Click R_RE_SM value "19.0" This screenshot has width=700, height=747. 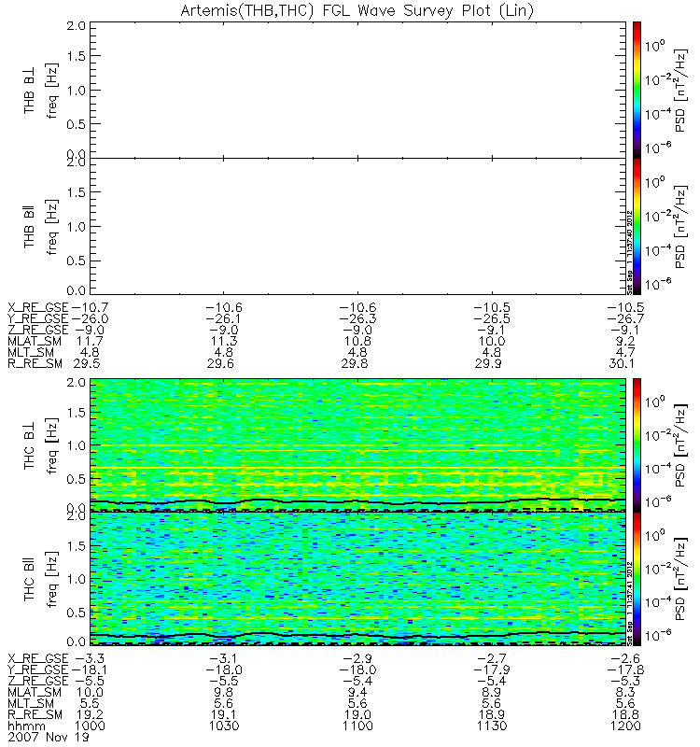[x=357, y=714]
